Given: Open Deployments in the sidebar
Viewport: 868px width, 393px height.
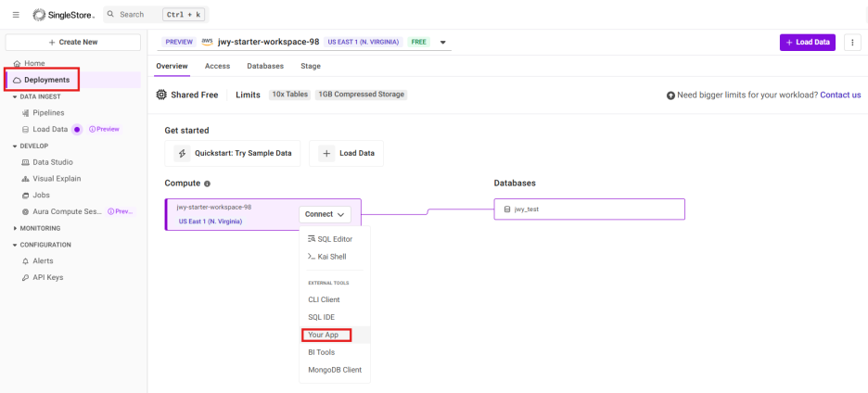Looking at the screenshot, I should pos(73,80).
